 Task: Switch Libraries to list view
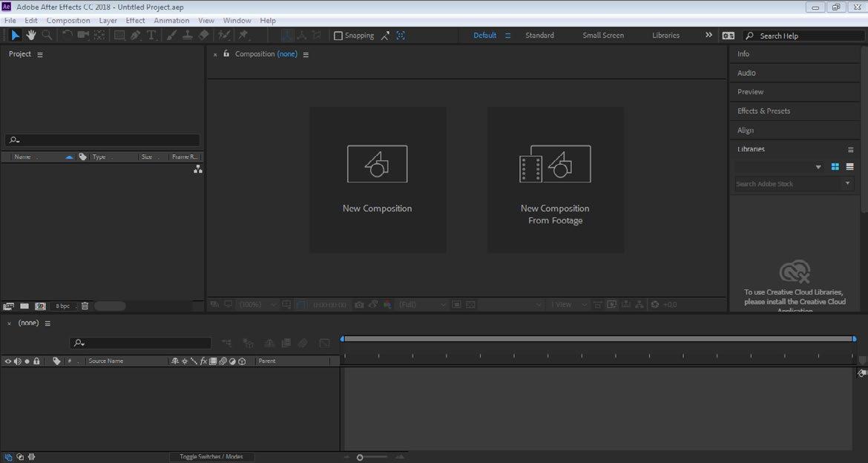coord(849,167)
